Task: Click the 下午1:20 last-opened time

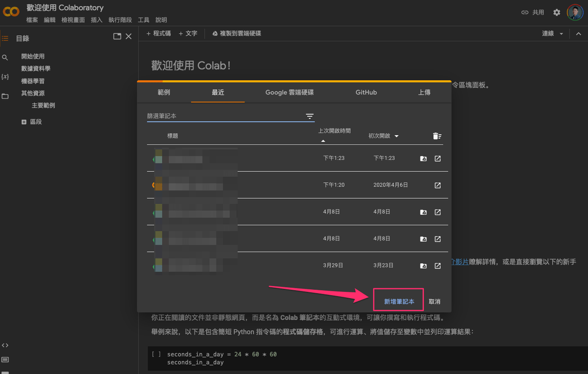Action: pyautogui.click(x=334, y=186)
